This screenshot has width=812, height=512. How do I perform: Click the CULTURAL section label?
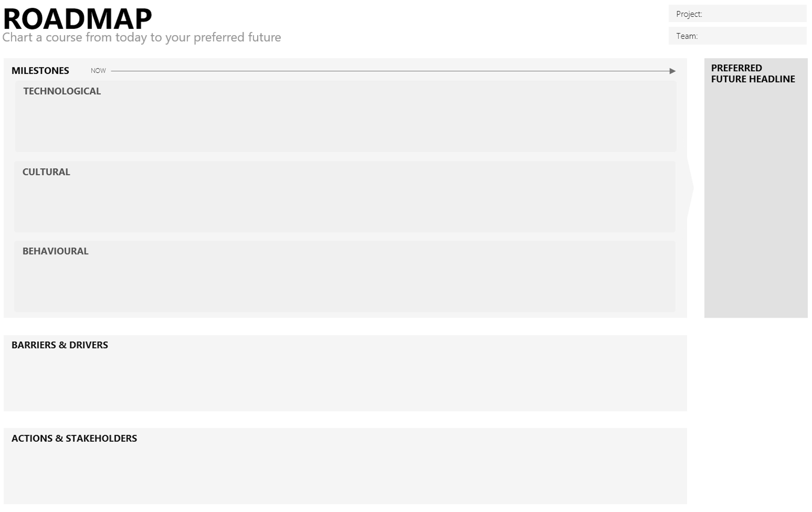pos(46,172)
